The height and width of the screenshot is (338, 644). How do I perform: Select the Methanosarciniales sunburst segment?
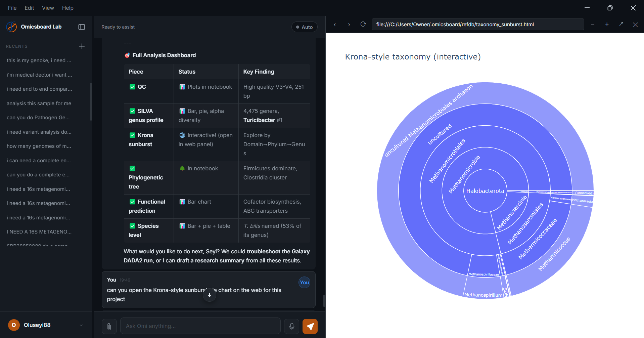pos(525,223)
